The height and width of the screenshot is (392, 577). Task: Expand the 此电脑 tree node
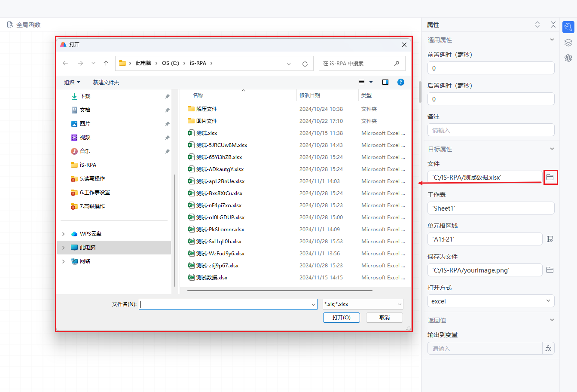click(64, 248)
